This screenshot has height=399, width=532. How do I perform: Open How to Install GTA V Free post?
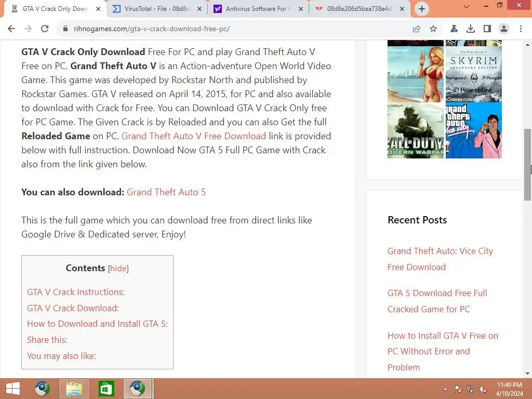[443, 352]
